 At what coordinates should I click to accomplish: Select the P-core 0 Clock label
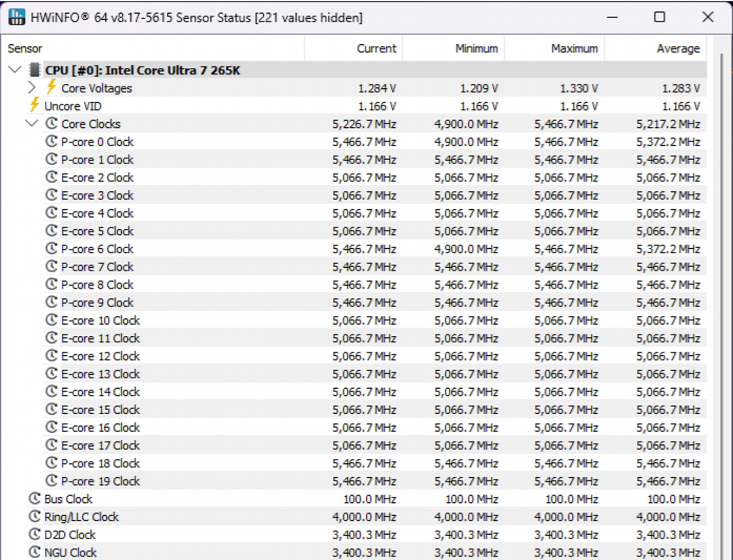pos(97,141)
